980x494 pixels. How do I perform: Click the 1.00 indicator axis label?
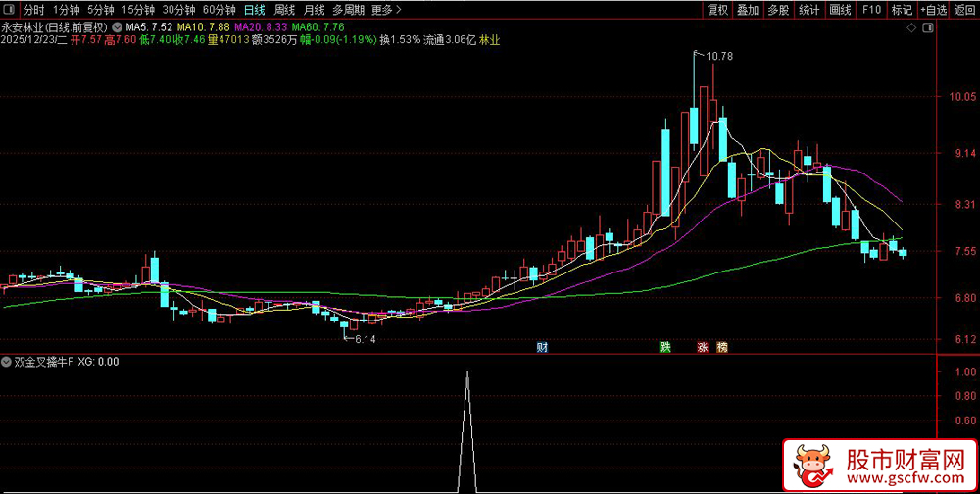964,371
